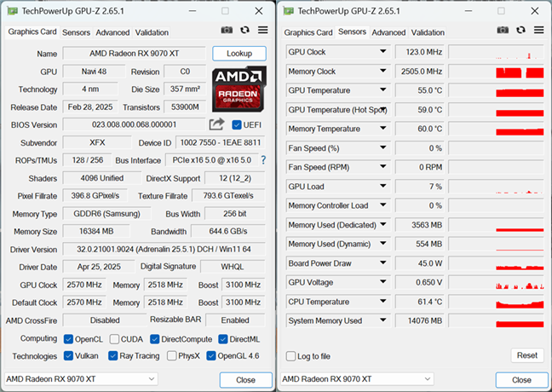Click refresh icon in Sensors window
The width and height of the screenshot is (552, 392).
[x=520, y=30]
